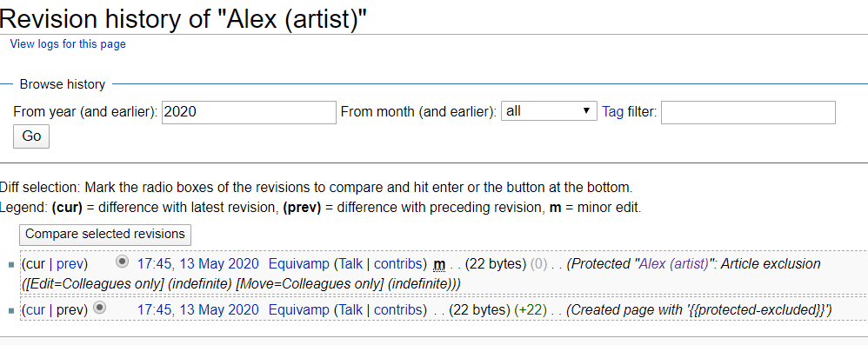Click the Go button

coord(31,136)
